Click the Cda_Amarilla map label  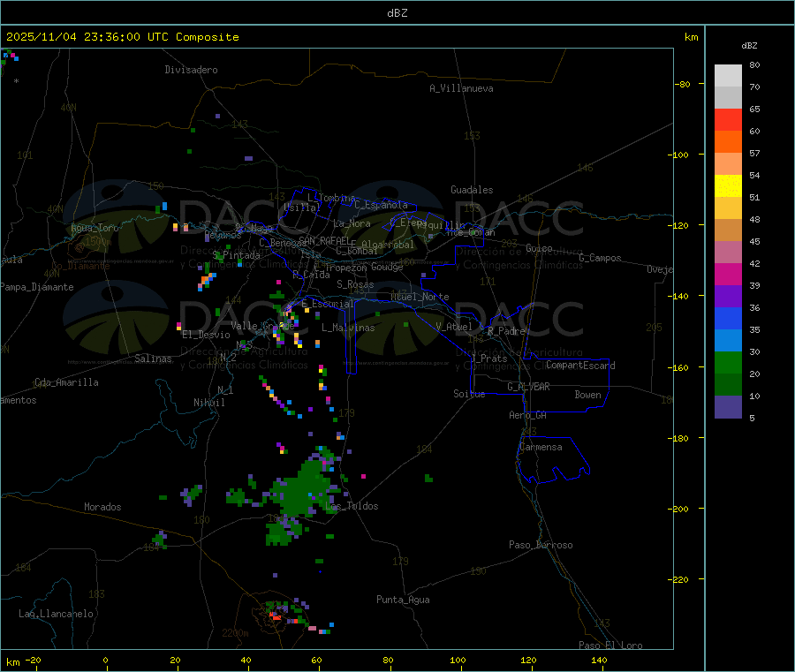click(x=66, y=382)
